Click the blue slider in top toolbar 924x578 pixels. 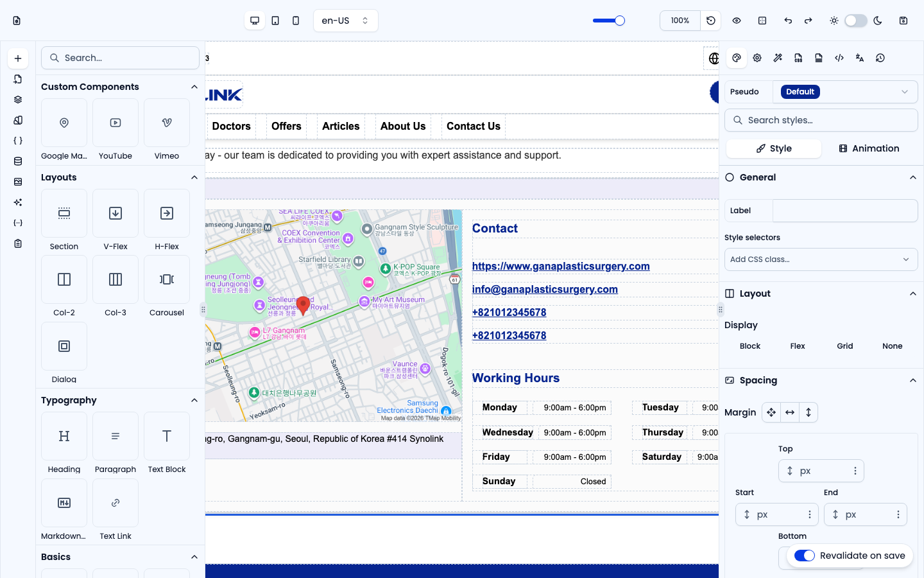click(x=608, y=21)
